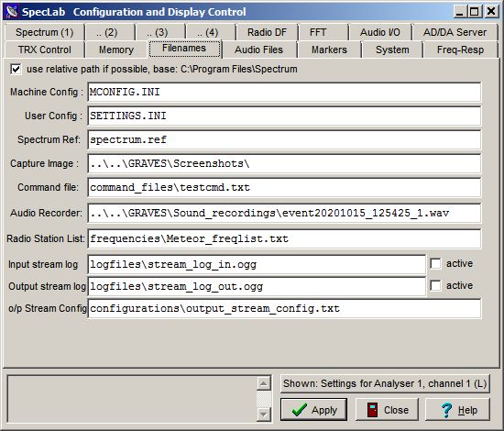The image size is (504, 431).
Task: Open Help with the question mark button
Action: [x=457, y=409]
